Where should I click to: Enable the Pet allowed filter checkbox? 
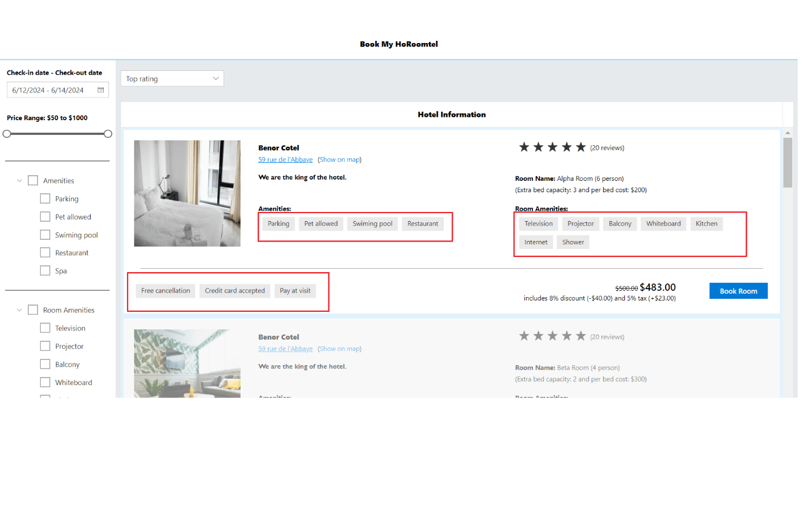[45, 217]
